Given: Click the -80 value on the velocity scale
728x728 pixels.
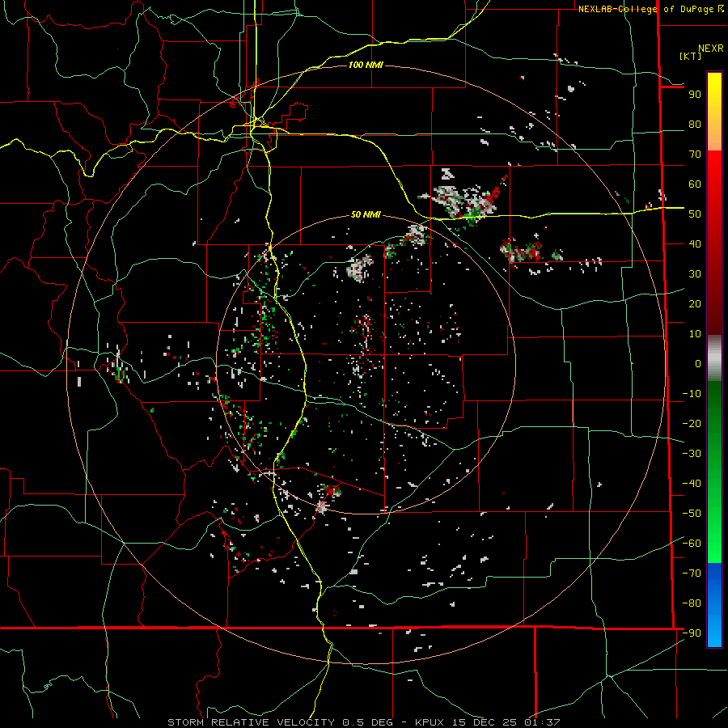Looking at the screenshot, I should point(692,603).
